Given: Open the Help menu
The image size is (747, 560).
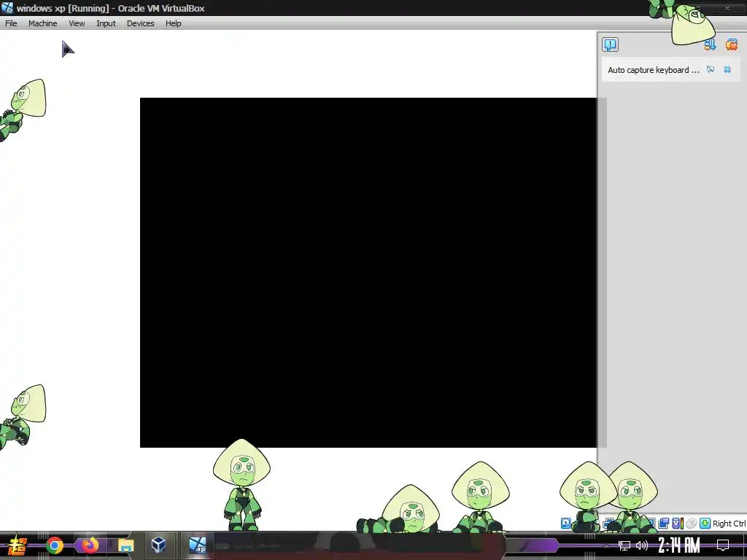Looking at the screenshot, I should click(174, 23).
